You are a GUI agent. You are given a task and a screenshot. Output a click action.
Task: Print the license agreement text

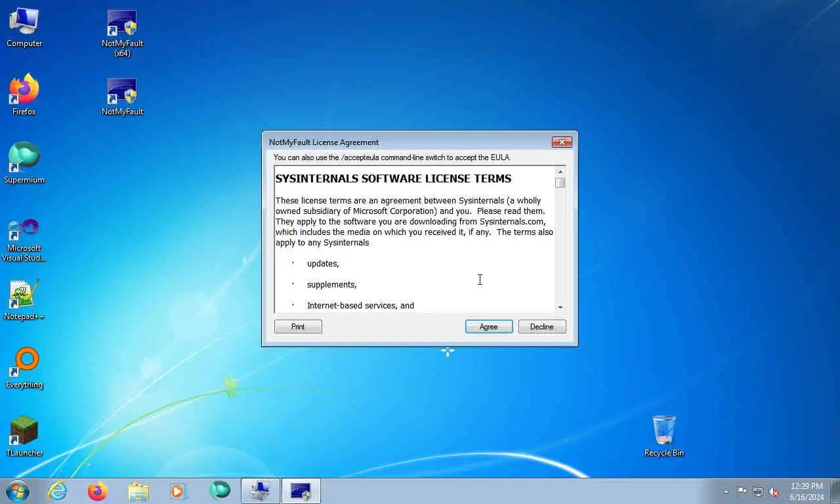(x=298, y=327)
